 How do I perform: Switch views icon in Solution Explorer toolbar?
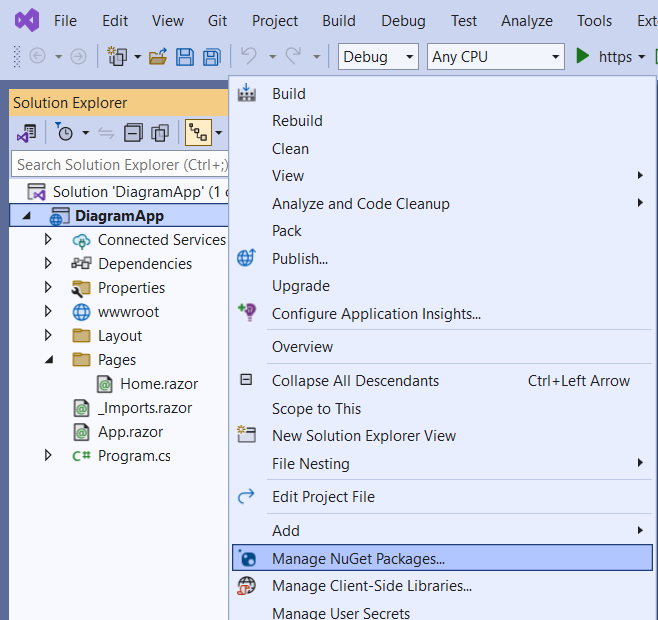coord(27,133)
